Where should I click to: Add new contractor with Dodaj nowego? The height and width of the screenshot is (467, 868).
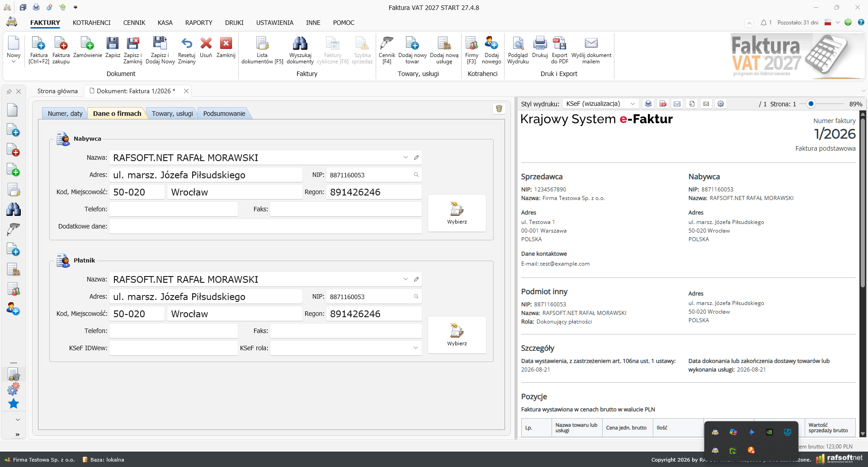491,50
